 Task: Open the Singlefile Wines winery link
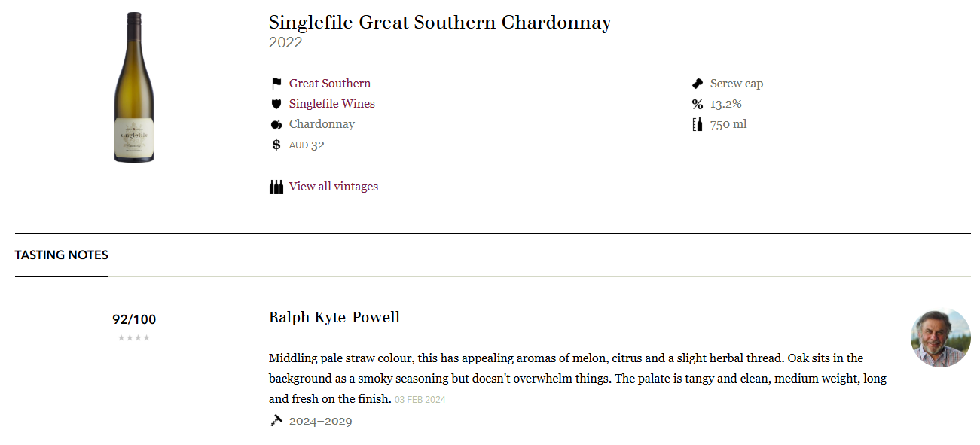(332, 104)
